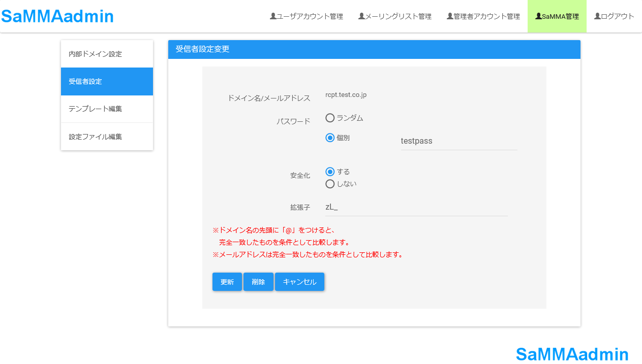
Task: Click the user icon beside メーリングリスト管理
Action: point(361,16)
